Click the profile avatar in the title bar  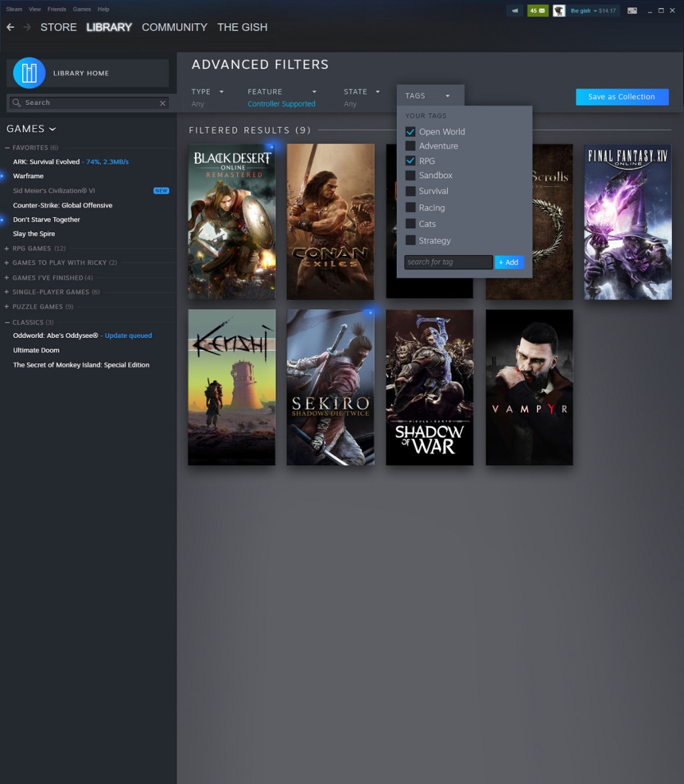[x=558, y=11]
